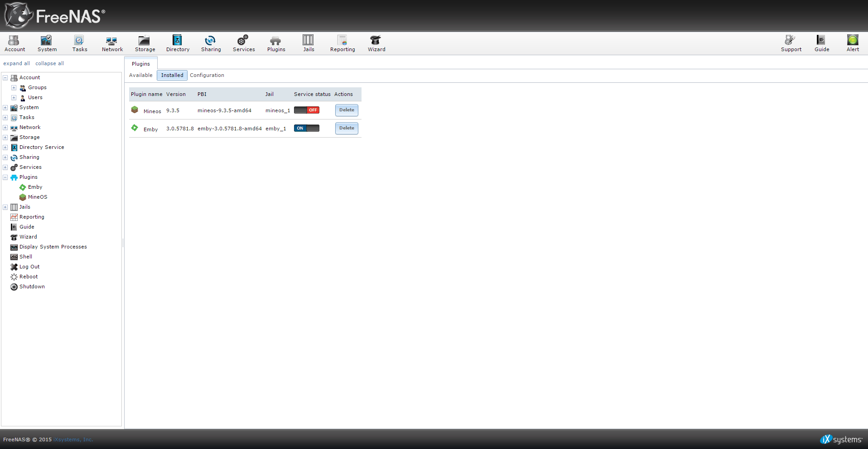Viewport: 868px width, 449px height.
Task: Open Services toolbar icon
Action: point(244,43)
